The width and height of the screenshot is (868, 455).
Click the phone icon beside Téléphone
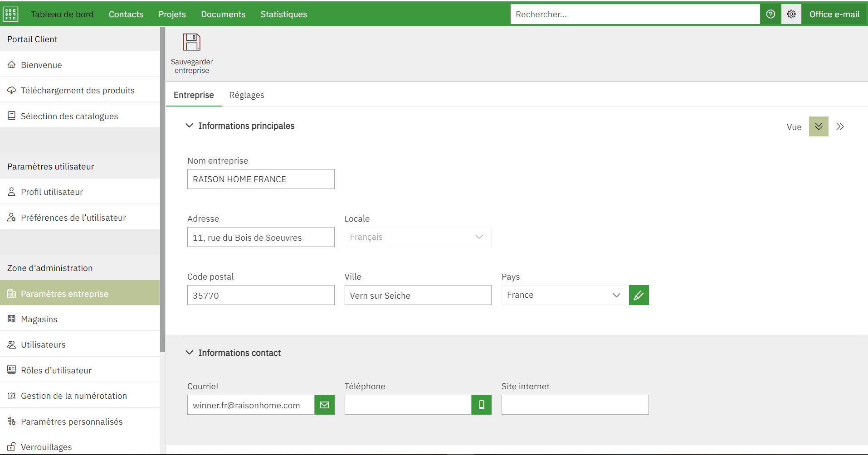[481, 405]
